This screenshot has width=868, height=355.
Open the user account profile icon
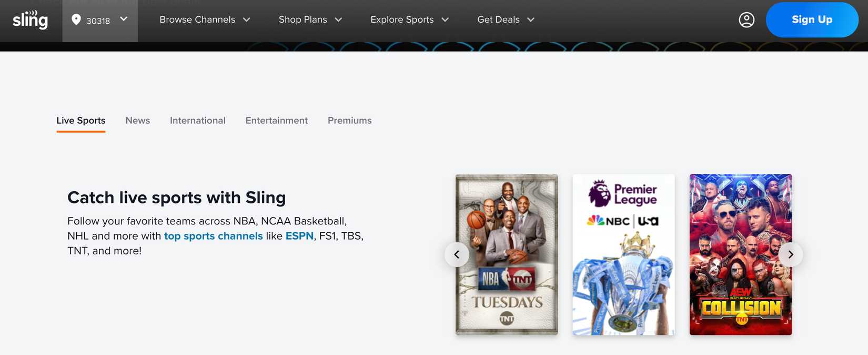click(x=746, y=19)
